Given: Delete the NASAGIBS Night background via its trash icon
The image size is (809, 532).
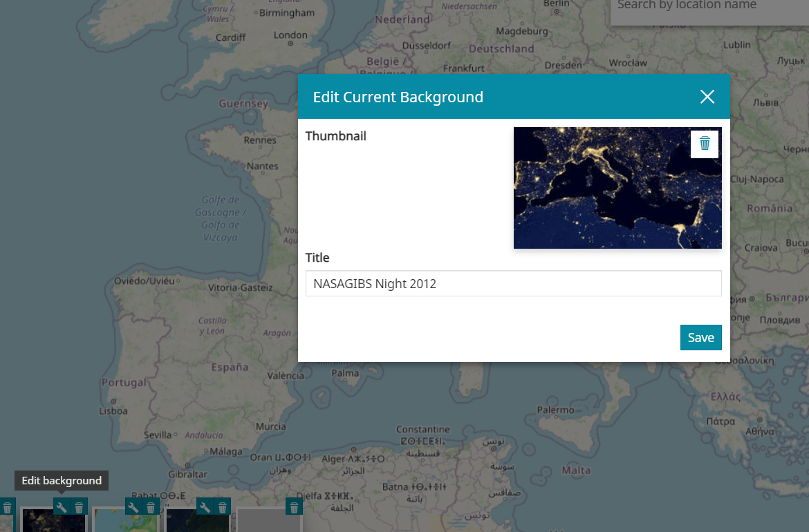Looking at the screenshot, I should click(78, 506).
